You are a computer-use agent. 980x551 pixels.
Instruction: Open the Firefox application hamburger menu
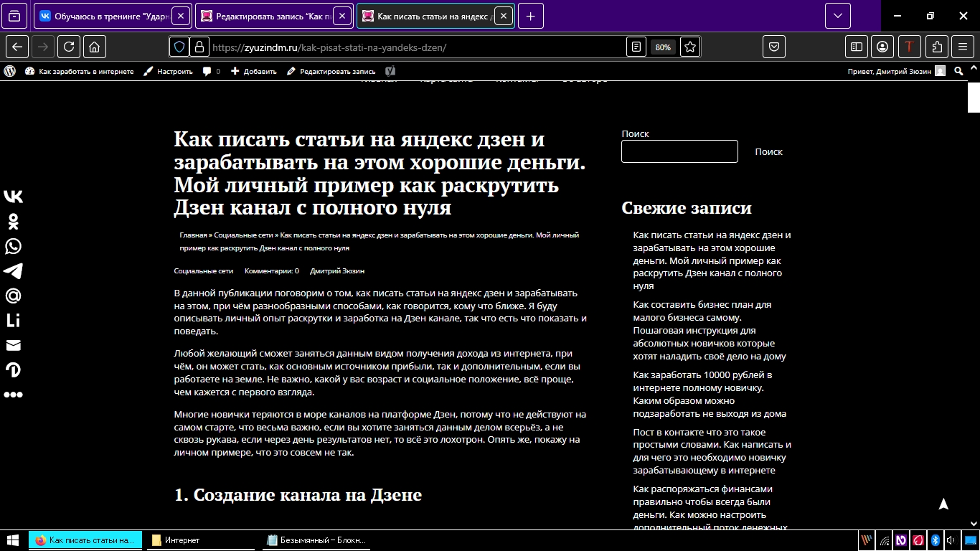[963, 47]
